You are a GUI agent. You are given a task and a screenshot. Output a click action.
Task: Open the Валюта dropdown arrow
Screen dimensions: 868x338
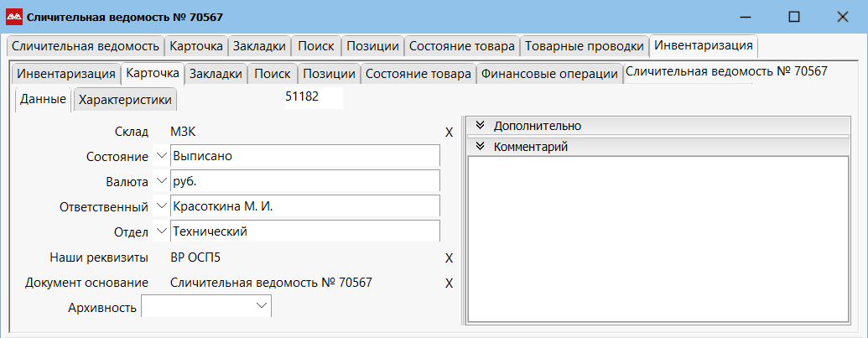coord(161,181)
